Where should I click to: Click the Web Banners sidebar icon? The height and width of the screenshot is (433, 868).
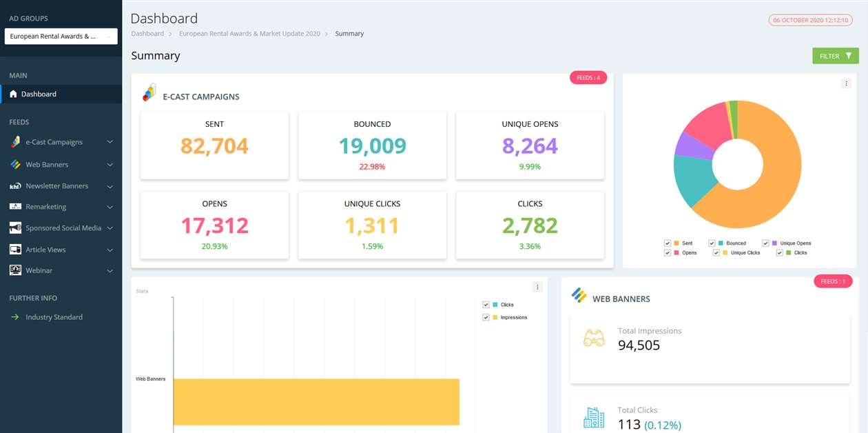click(x=14, y=165)
